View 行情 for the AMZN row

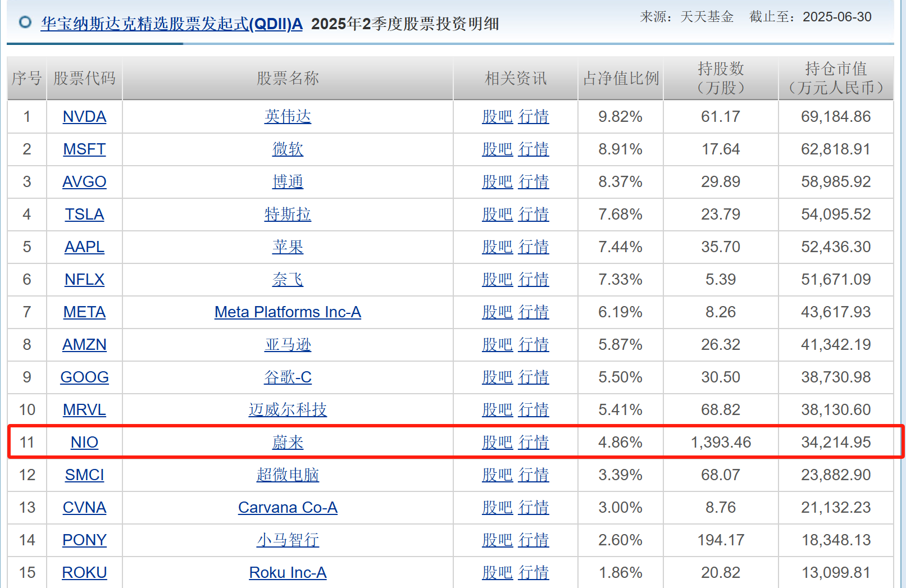(534, 345)
